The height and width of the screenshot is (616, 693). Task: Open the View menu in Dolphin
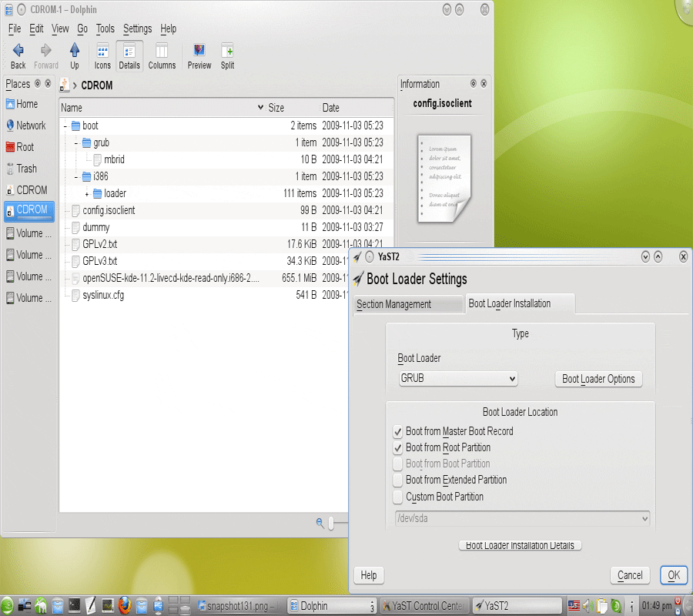(x=60, y=28)
